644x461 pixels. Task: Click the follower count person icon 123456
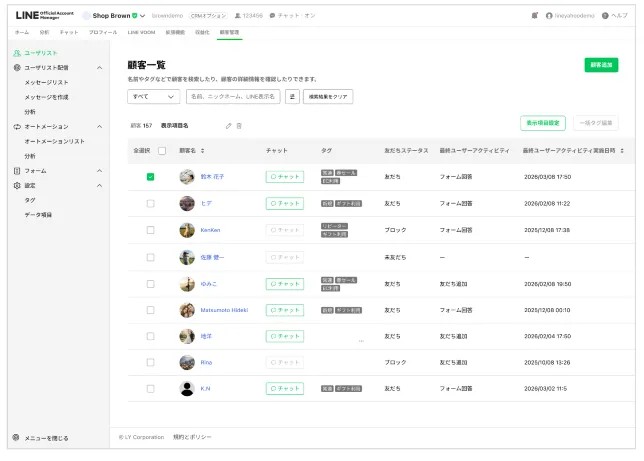pyautogui.click(x=237, y=16)
